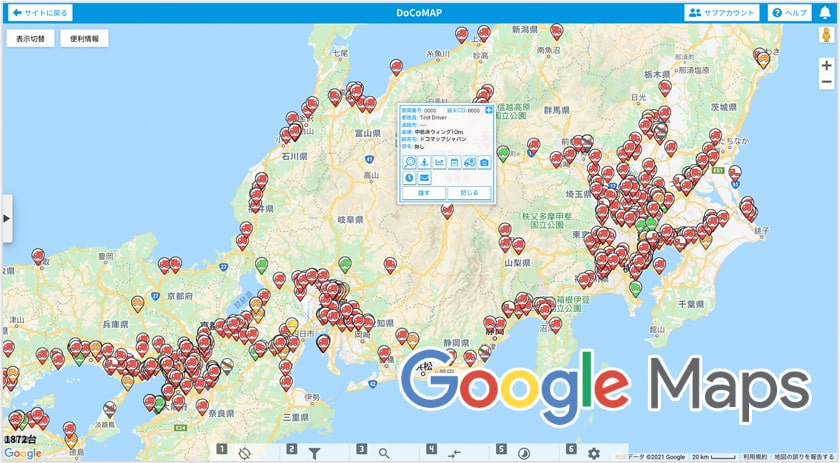840x463 pixels.
Task: Click the clock icon in the vehicle popup
Action: 409,178
